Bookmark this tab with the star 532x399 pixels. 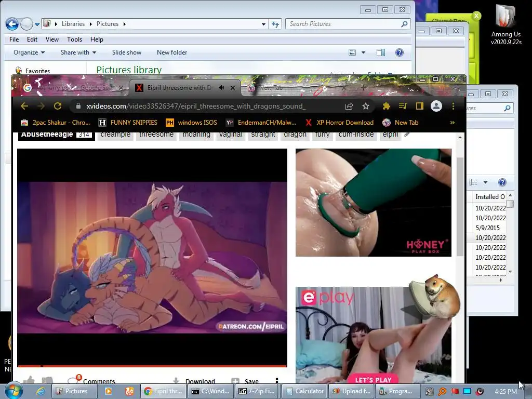point(365,106)
